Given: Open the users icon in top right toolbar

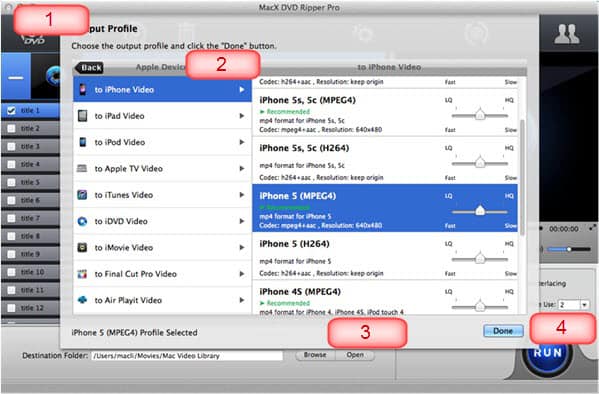Looking at the screenshot, I should pyautogui.click(x=567, y=34).
